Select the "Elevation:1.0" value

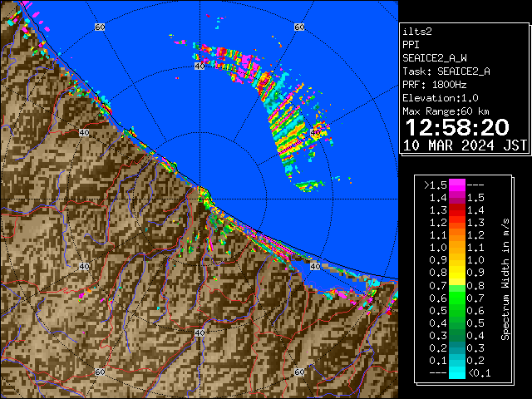pyautogui.click(x=441, y=98)
